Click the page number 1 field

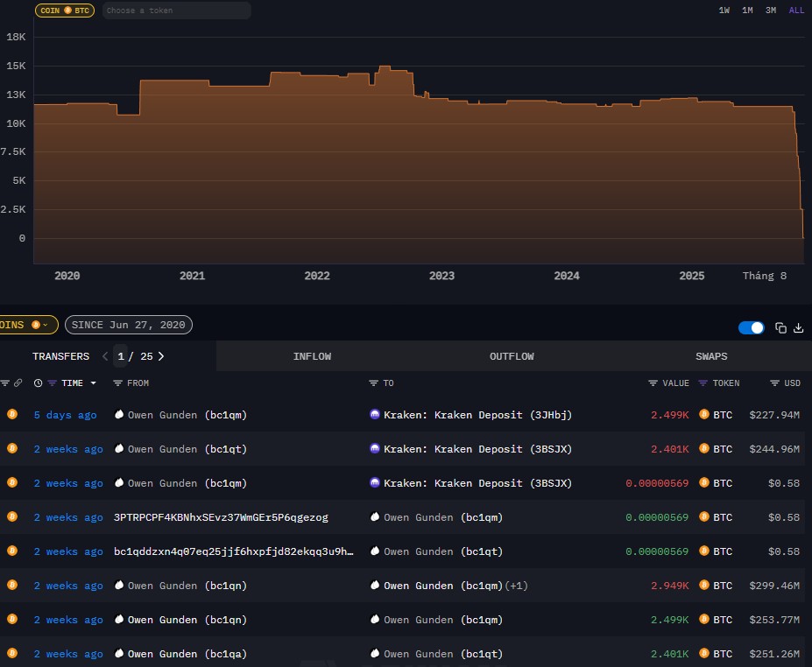121,356
